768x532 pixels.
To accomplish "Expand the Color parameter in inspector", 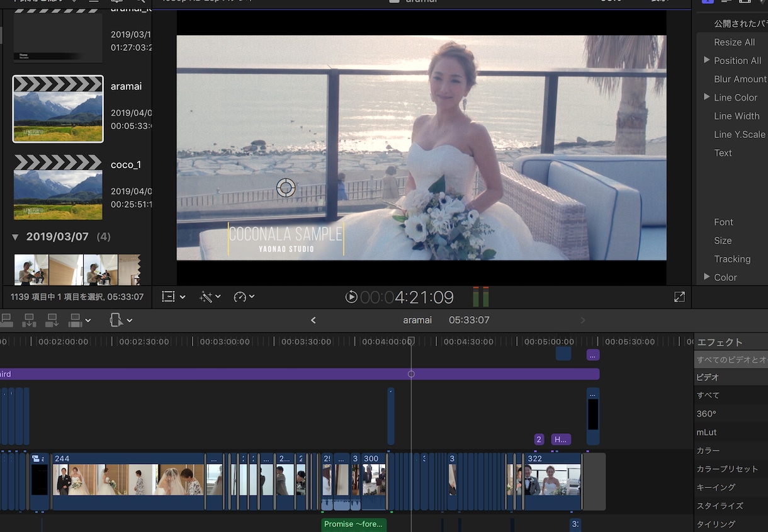I will (x=706, y=277).
